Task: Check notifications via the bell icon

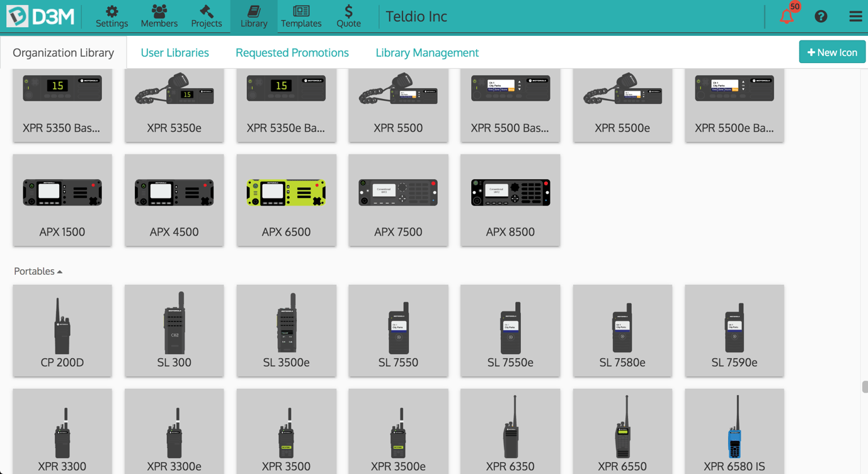Action: 787,16
